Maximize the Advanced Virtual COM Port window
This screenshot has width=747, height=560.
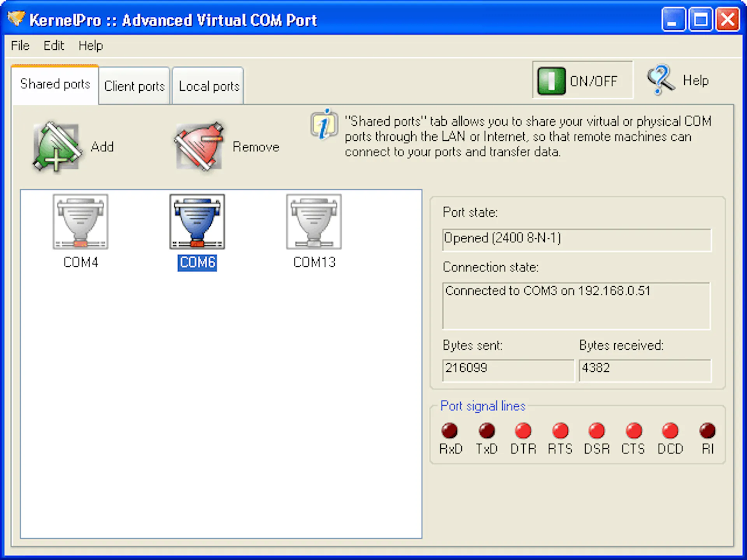pos(701,19)
